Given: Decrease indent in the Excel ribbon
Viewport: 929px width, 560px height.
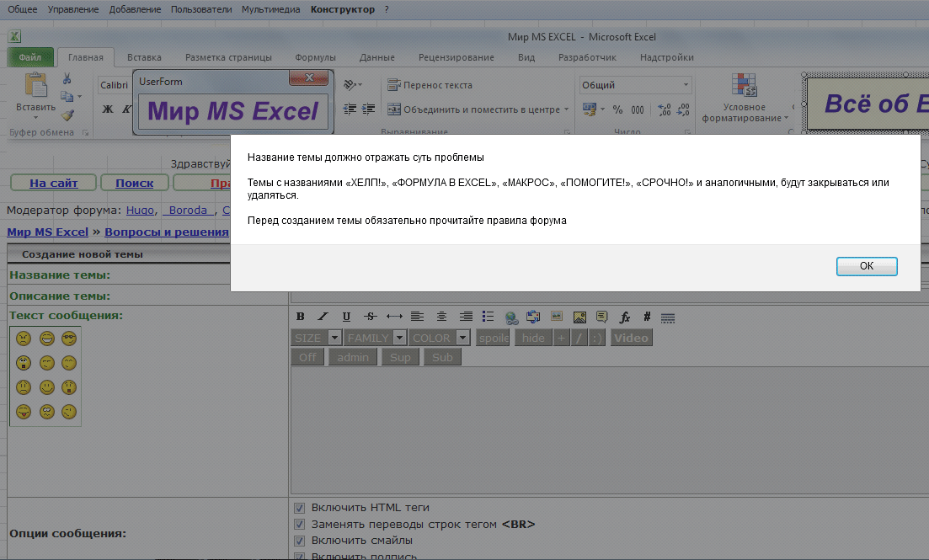Looking at the screenshot, I should tap(350, 109).
